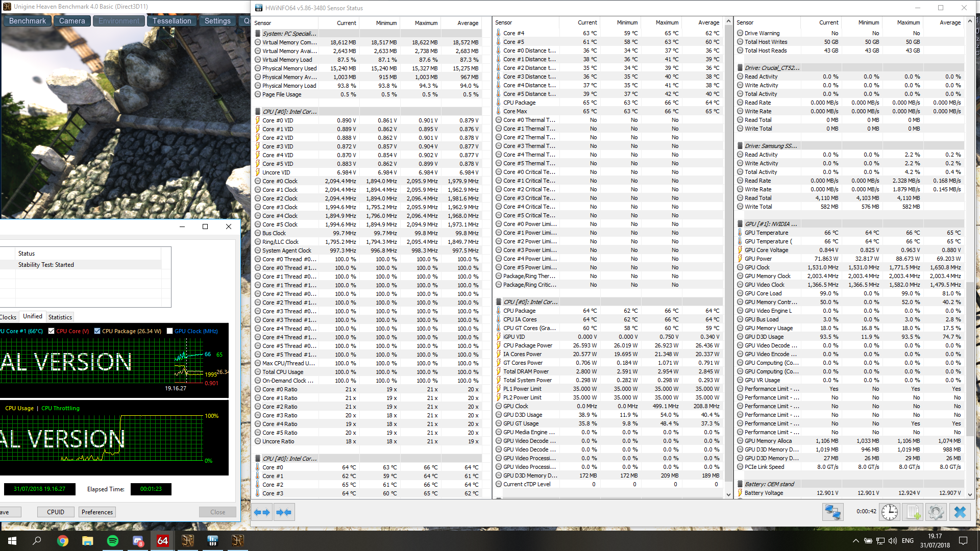Click the collapse columns arrows icon in HWiNFO
Viewport: 980px width, 551px height.
tap(283, 512)
